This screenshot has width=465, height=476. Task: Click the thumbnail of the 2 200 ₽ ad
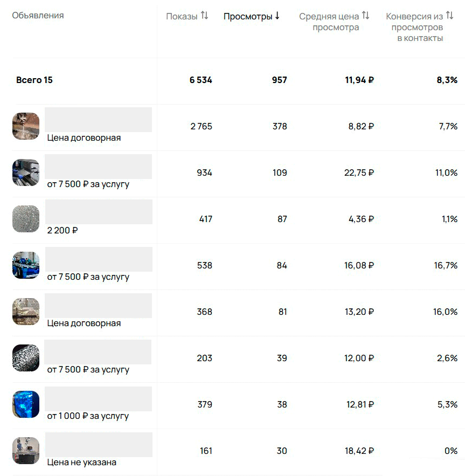26,219
